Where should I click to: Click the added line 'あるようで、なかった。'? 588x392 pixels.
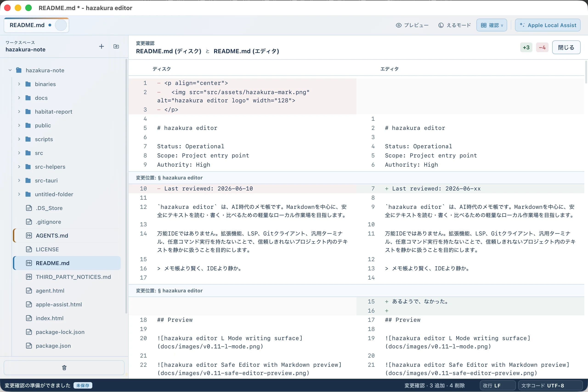[x=470, y=302]
